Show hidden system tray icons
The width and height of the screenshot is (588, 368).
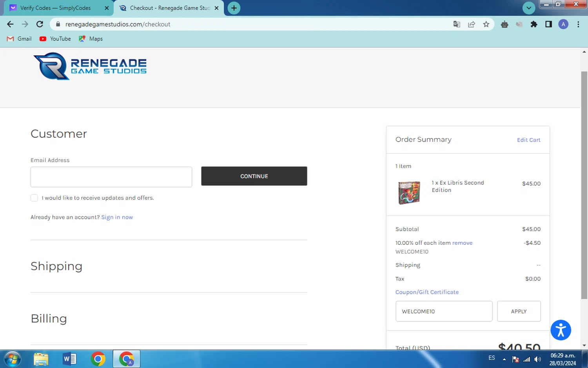[x=504, y=359]
